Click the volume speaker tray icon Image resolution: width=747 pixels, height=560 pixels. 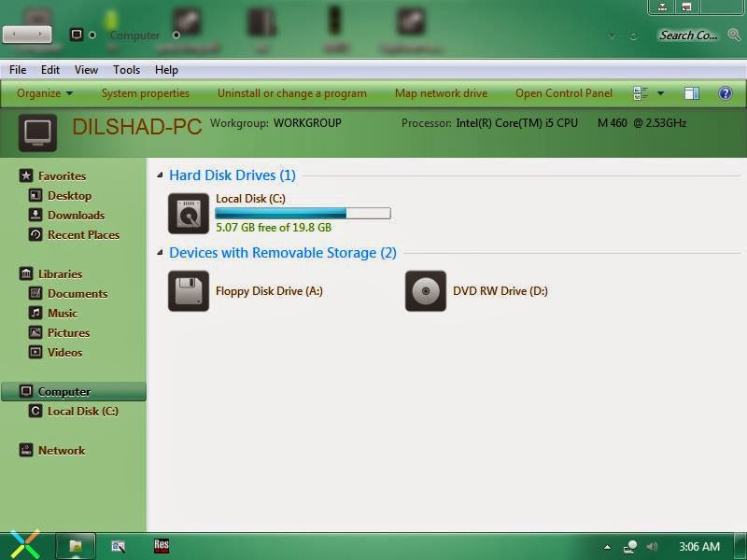(x=652, y=547)
